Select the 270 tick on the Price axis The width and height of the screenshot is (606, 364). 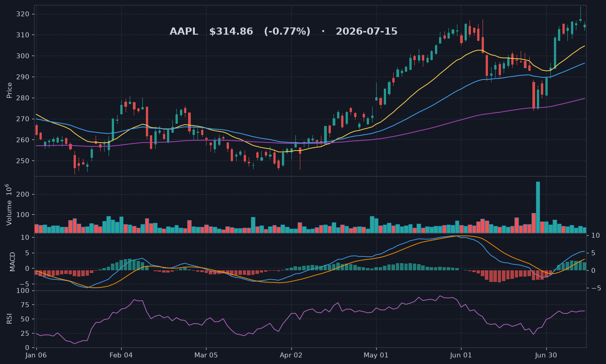24,119
